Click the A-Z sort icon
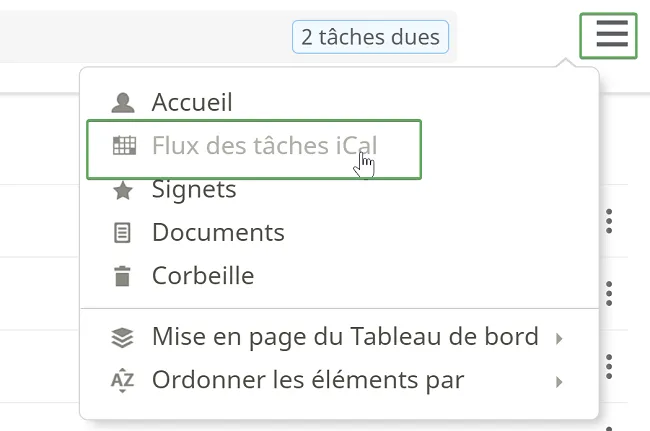The image size is (650, 431). tap(122, 380)
